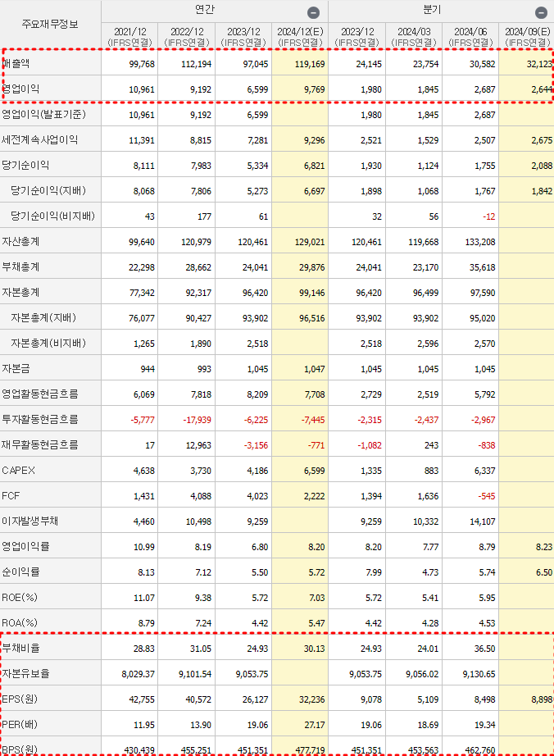
Task: Select the 부채비율 row label
Action: tap(20, 648)
